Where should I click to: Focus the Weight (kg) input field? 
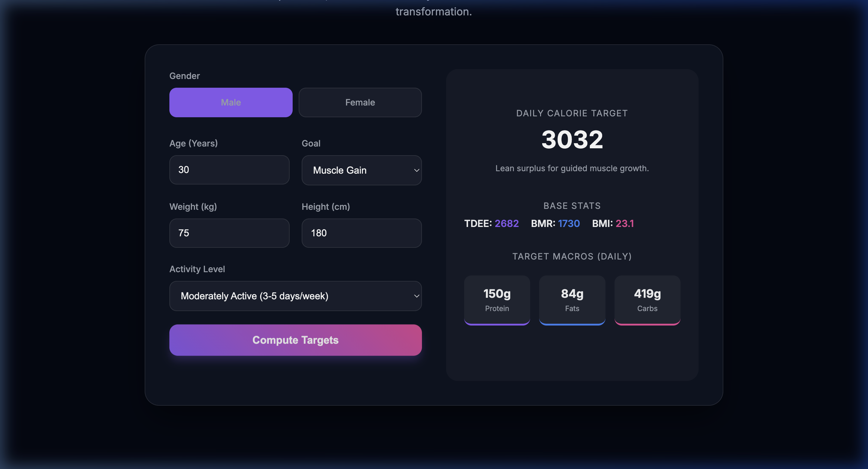tap(229, 233)
